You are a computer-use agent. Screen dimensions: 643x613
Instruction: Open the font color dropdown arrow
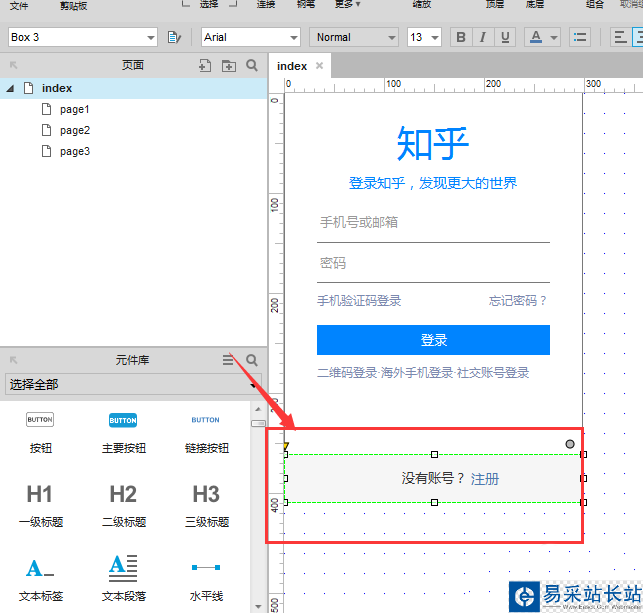(x=554, y=38)
